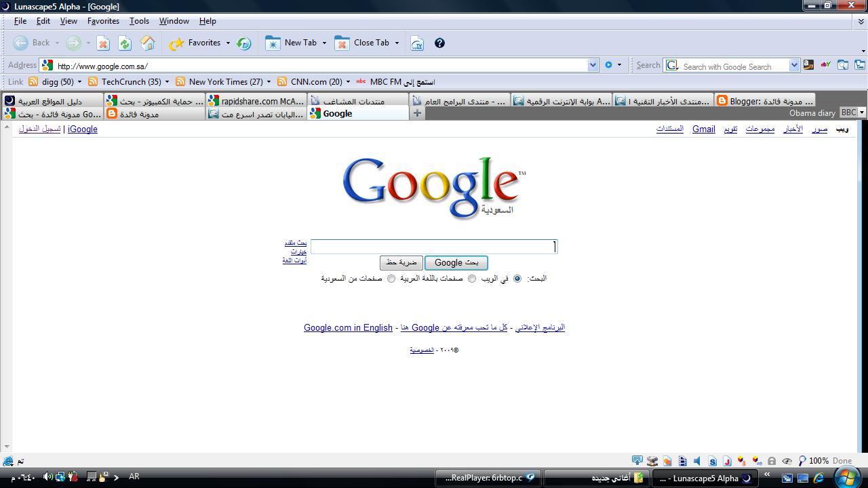Click the Forward navigation arrow icon

[x=73, y=43]
